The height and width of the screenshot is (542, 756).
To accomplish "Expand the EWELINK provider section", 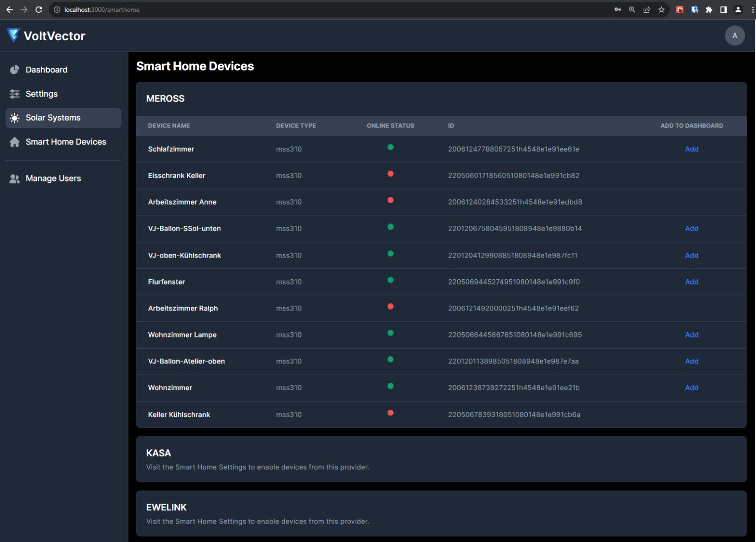I will pyautogui.click(x=166, y=507).
